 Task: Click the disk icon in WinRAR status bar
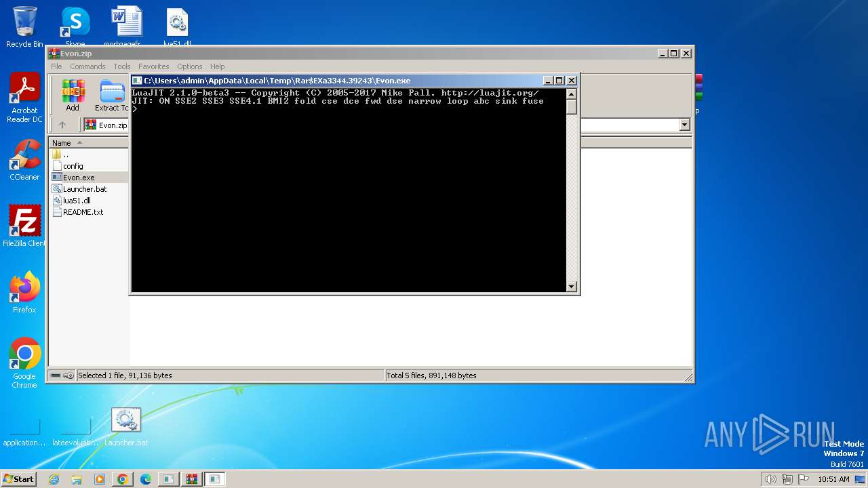click(x=56, y=375)
